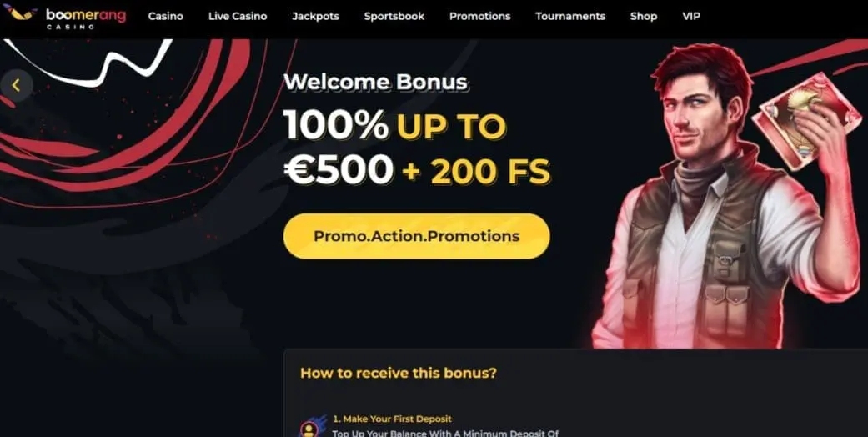Click the Boomerang Casino logo
The height and width of the screenshot is (437, 868).
(65, 17)
